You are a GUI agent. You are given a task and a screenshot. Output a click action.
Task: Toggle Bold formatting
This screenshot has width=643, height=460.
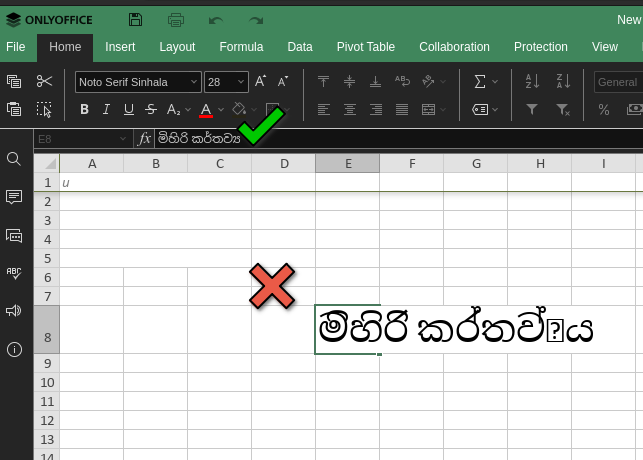(x=84, y=109)
